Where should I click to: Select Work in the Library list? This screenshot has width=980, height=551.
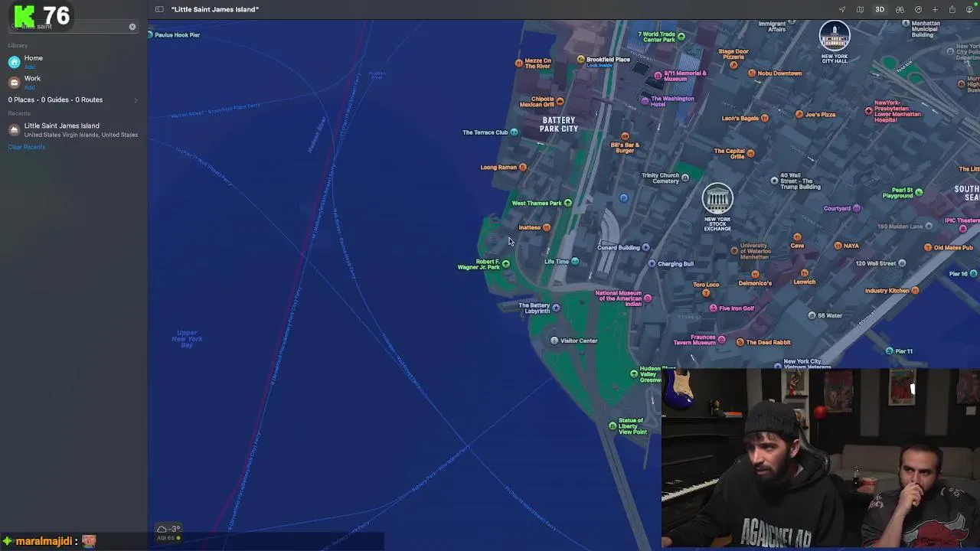(x=32, y=78)
